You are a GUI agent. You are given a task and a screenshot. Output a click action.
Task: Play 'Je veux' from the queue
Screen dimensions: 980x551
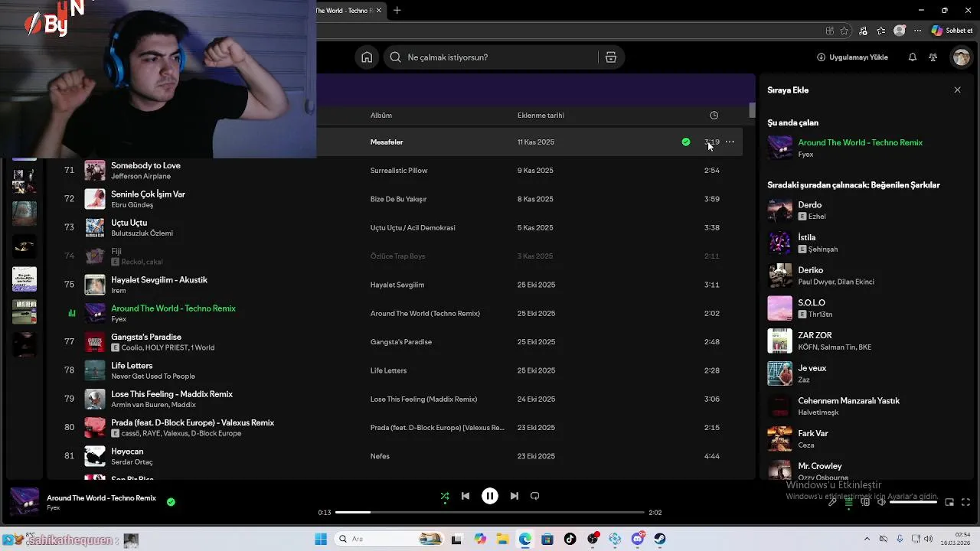(x=812, y=368)
